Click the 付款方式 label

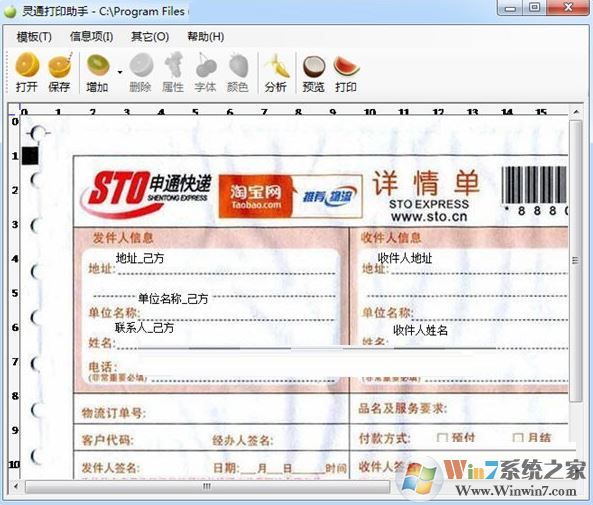click(385, 438)
